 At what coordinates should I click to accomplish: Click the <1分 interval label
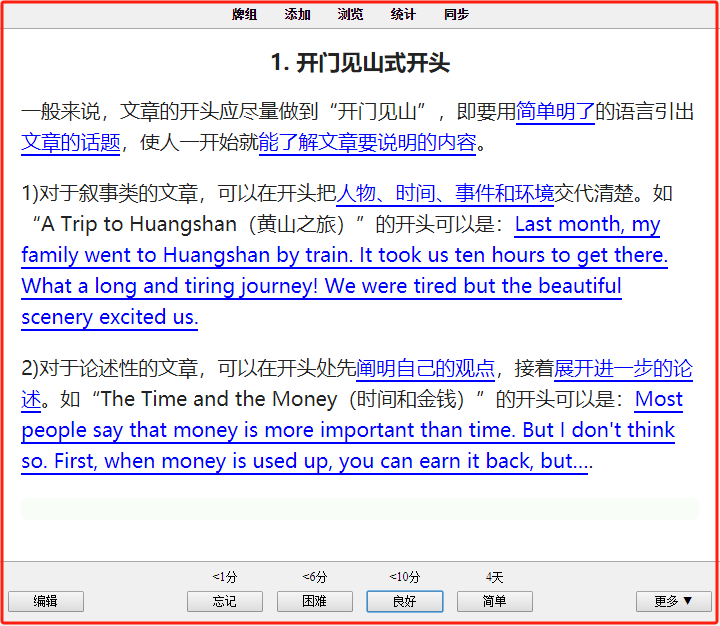tap(225, 577)
